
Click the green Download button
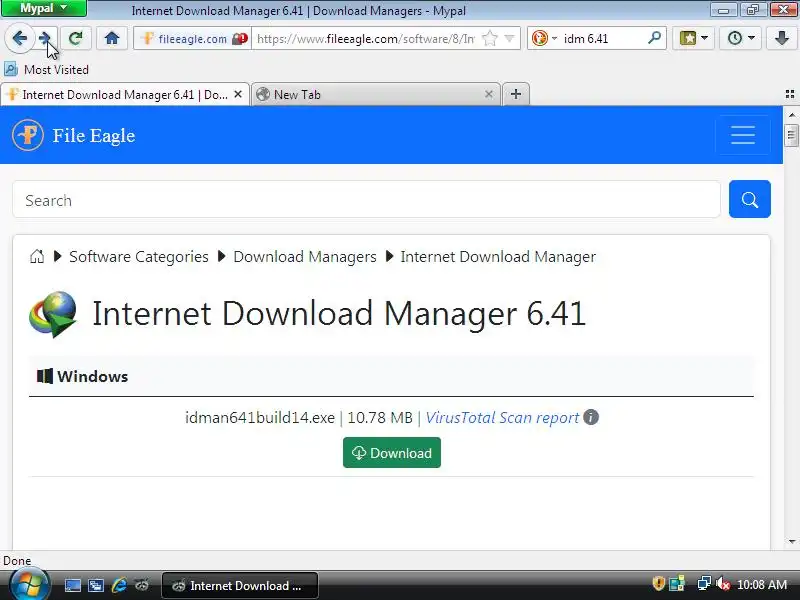point(392,453)
